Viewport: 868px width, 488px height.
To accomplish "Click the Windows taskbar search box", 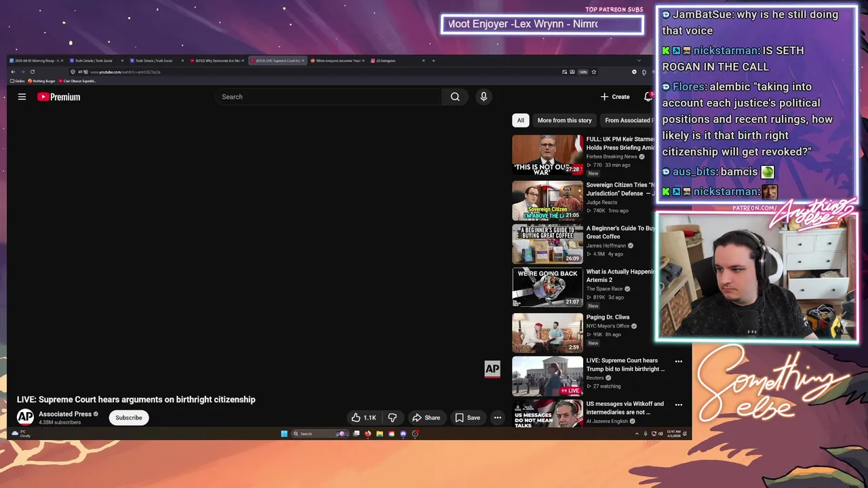I will point(320,434).
